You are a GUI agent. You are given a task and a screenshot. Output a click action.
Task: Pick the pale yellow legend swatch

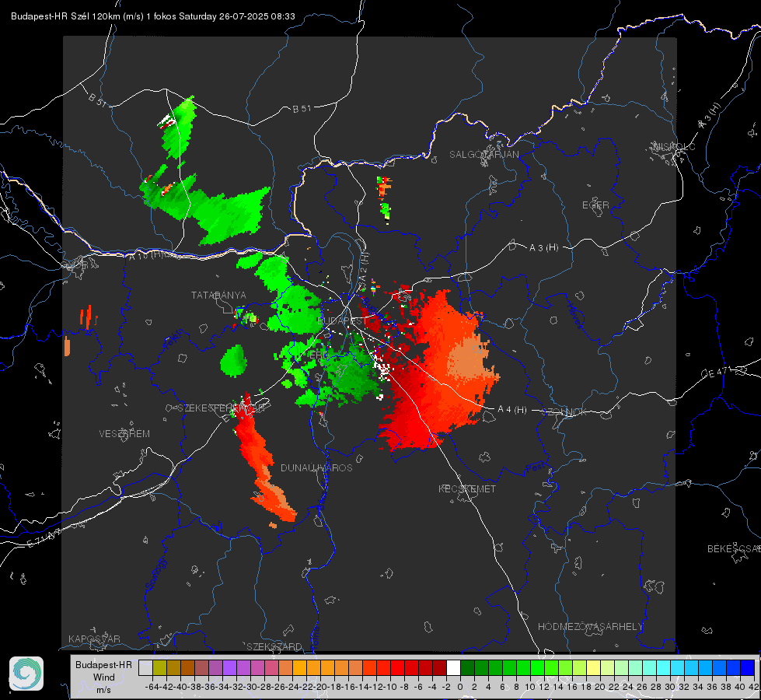coord(593,667)
